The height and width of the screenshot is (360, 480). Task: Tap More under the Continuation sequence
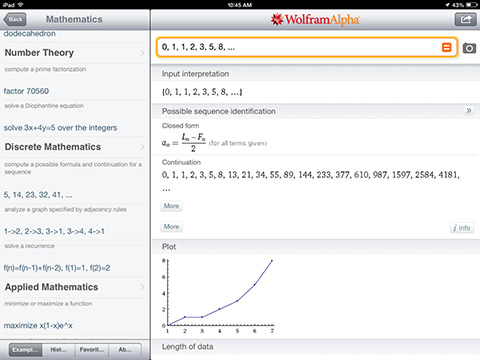171,206
